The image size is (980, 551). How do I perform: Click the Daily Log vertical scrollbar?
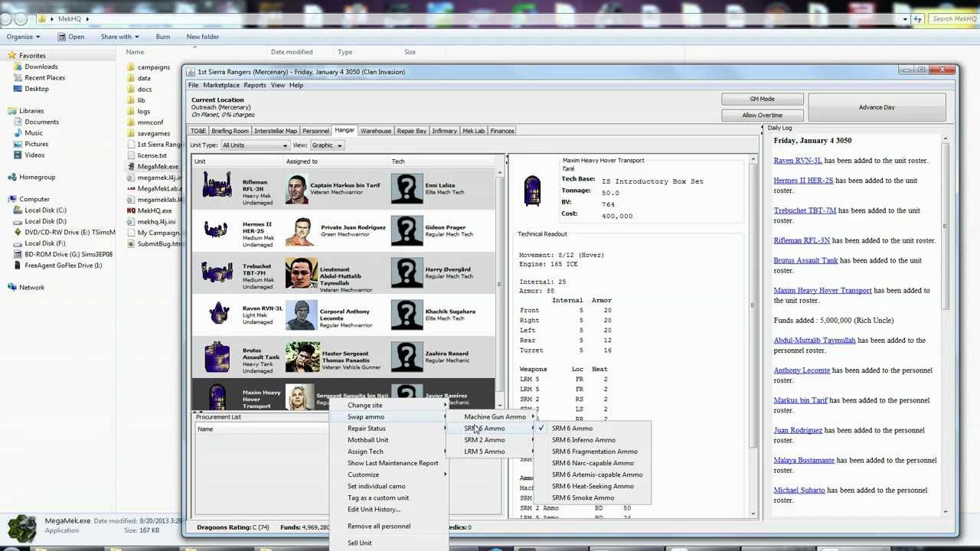click(x=946, y=325)
